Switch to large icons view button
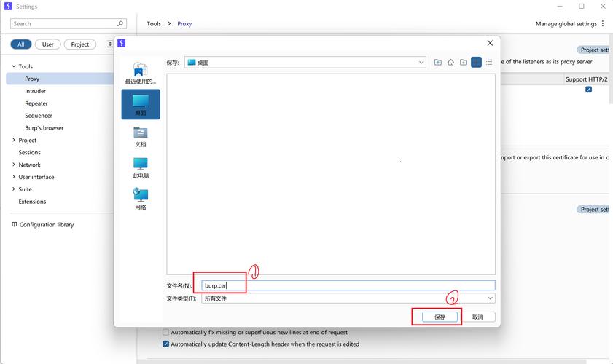Viewport: 613px width, 364px height. (476, 62)
